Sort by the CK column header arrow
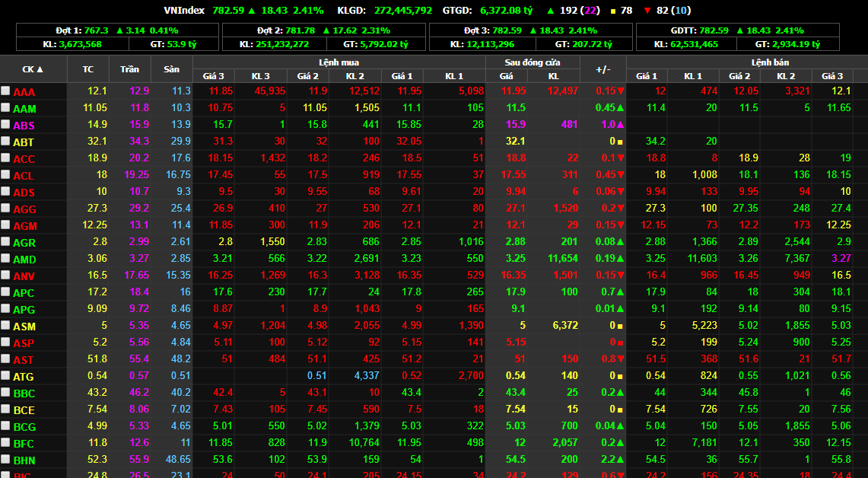 (x=40, y=69)
